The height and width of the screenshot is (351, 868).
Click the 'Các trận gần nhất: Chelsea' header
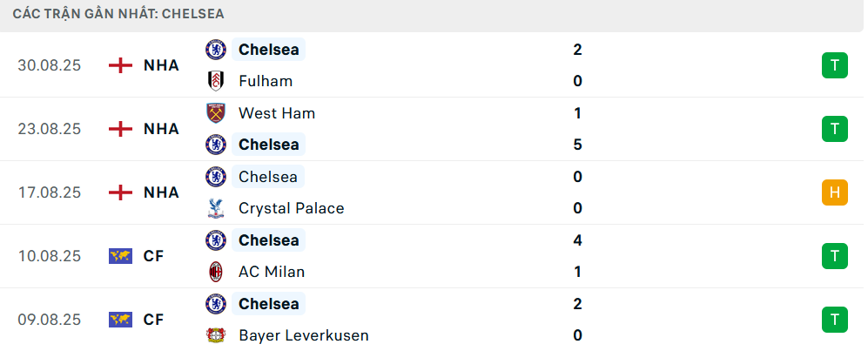(x=119, y=15)
